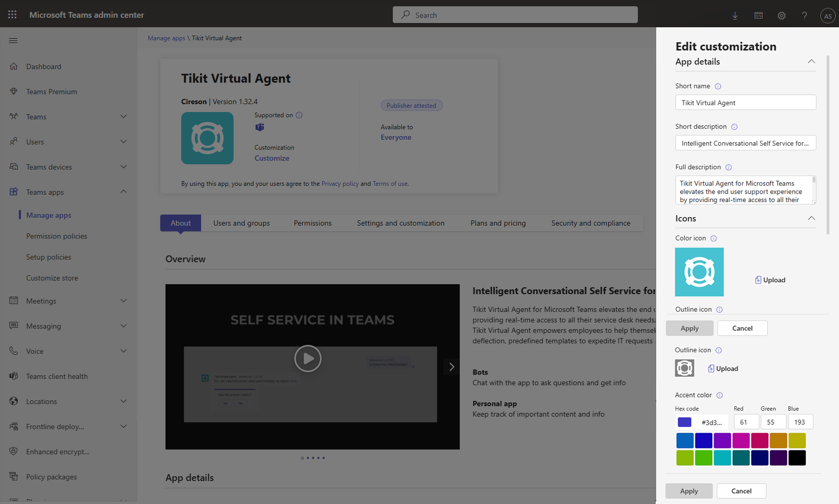Click the downloads icon in top bar
Viewport: 839px width, 504px height.
735,16
